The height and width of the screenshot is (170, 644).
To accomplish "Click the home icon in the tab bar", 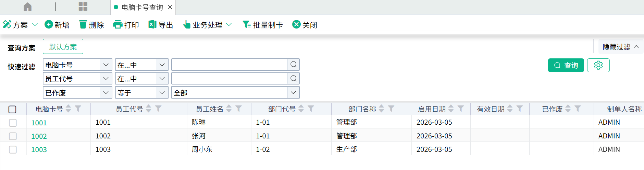I will tap(28, 7).
